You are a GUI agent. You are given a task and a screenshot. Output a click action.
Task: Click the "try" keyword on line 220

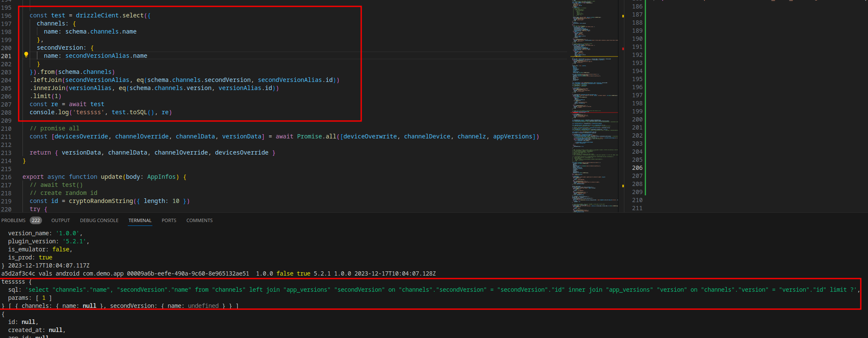click(35, 209)
